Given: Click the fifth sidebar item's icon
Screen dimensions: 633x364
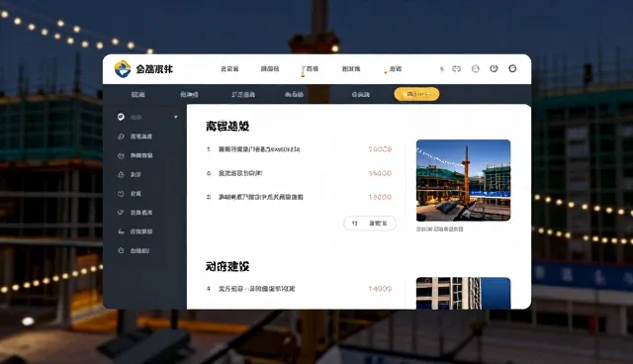Looking at the screenshot, I should 121,194.
